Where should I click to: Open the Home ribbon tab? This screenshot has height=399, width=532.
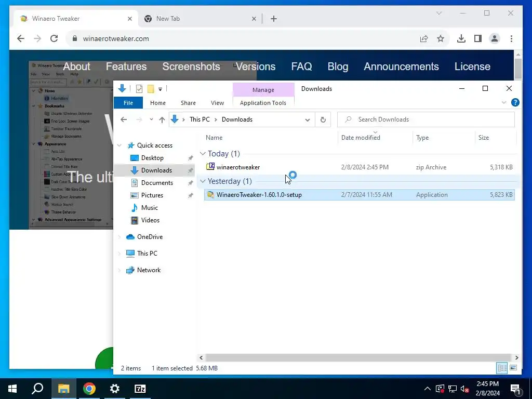(x=158, y=103)
